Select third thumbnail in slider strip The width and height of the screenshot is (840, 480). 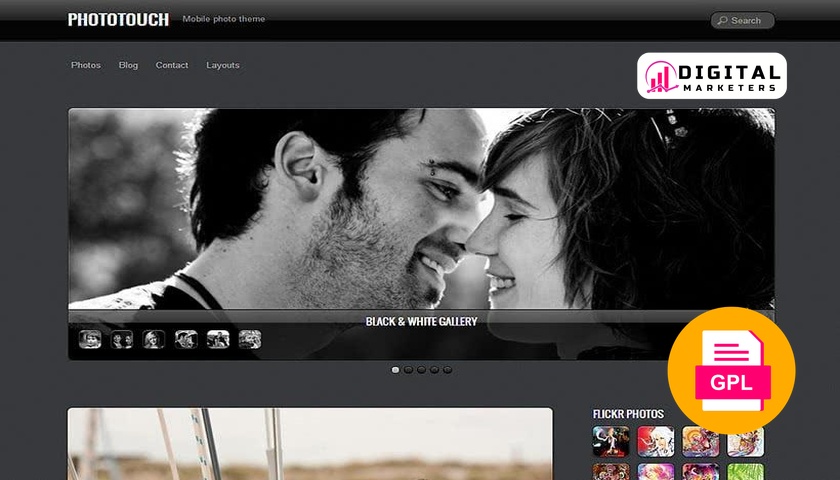154,339
